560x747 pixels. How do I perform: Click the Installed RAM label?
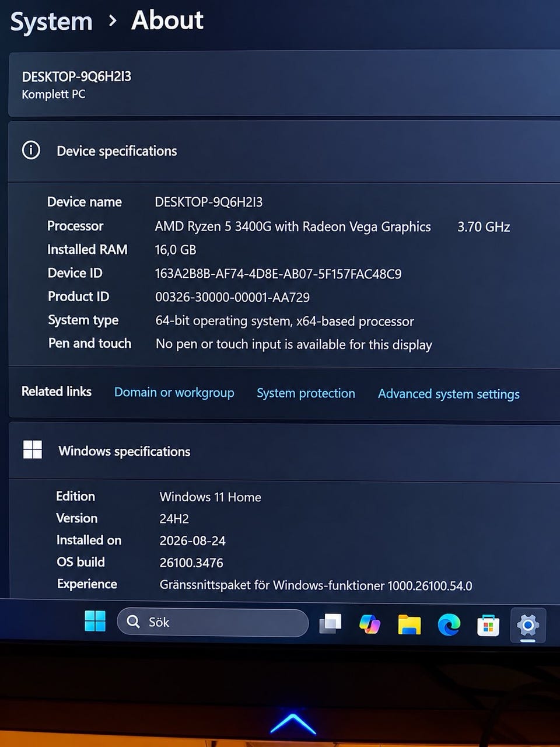coord(87,250)
